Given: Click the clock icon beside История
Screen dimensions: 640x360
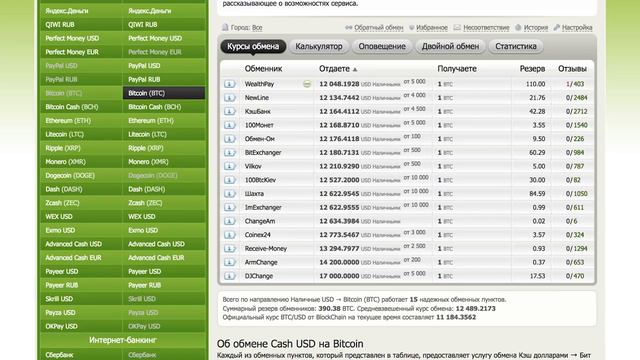Looking at the screenshot, I should [x=518, y=27].
